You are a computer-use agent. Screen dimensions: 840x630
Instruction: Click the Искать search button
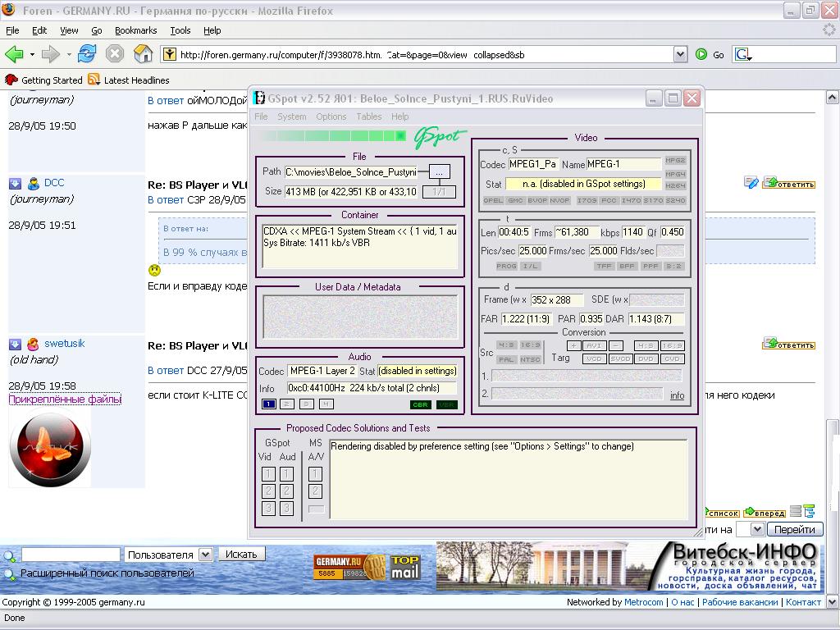click(241, 554)
